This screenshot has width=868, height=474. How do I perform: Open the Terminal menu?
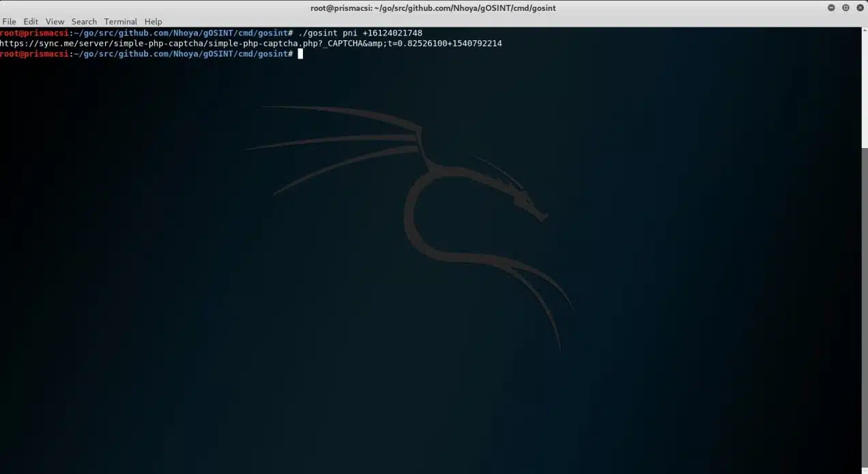[x=121, y=21]
